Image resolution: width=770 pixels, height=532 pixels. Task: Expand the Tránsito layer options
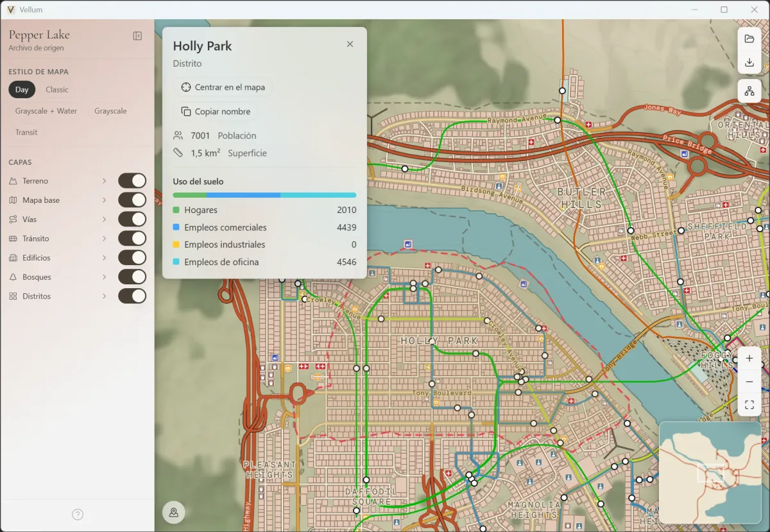(x=104, y=239)
